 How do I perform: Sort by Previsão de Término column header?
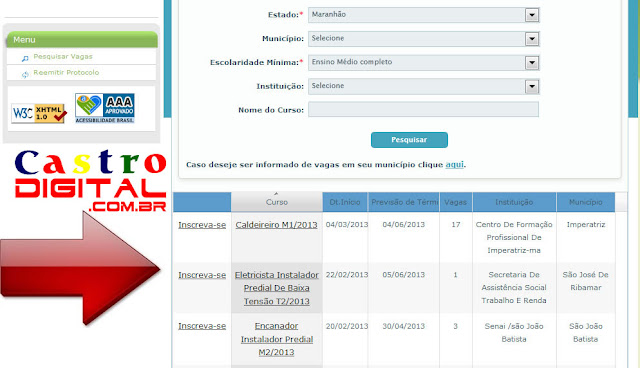pos(404,202)
